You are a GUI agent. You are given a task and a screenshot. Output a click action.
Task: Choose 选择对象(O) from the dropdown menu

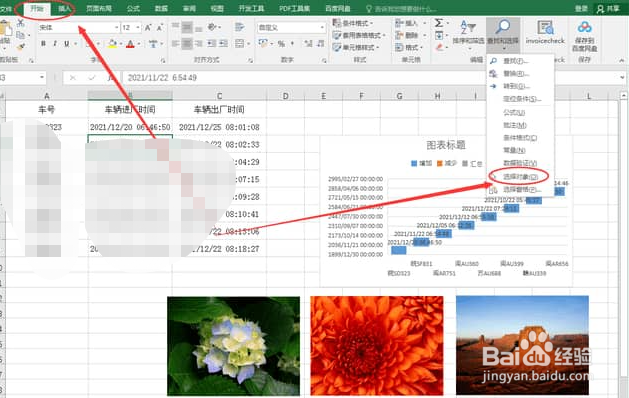[520, 177]
